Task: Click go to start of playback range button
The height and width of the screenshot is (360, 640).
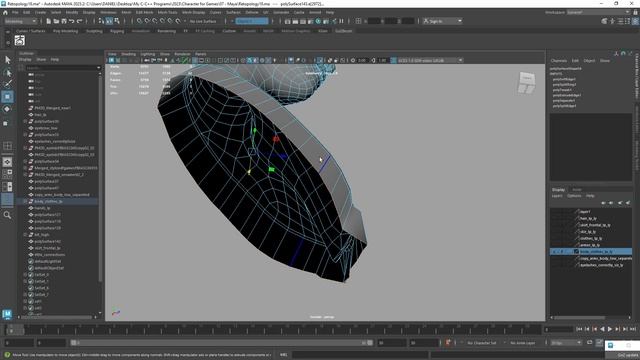Action: pos(579,329)
